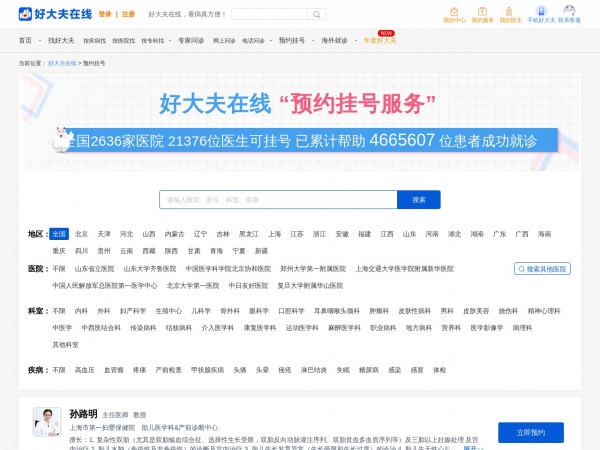The image size is (600, 450).
Task: Click 立即预约 button for 孙路明
Action: pyautogui.click(x=530, y=432)
